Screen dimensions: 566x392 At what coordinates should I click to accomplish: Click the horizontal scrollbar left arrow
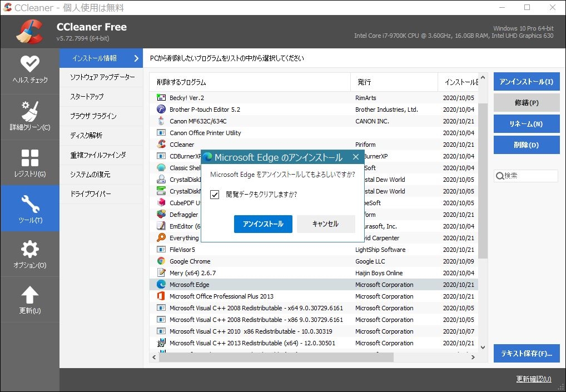point(154,357)
